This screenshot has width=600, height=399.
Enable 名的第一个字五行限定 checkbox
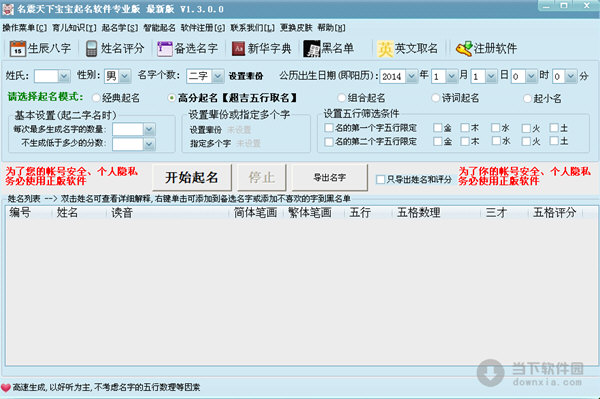[x=329, y=128]
